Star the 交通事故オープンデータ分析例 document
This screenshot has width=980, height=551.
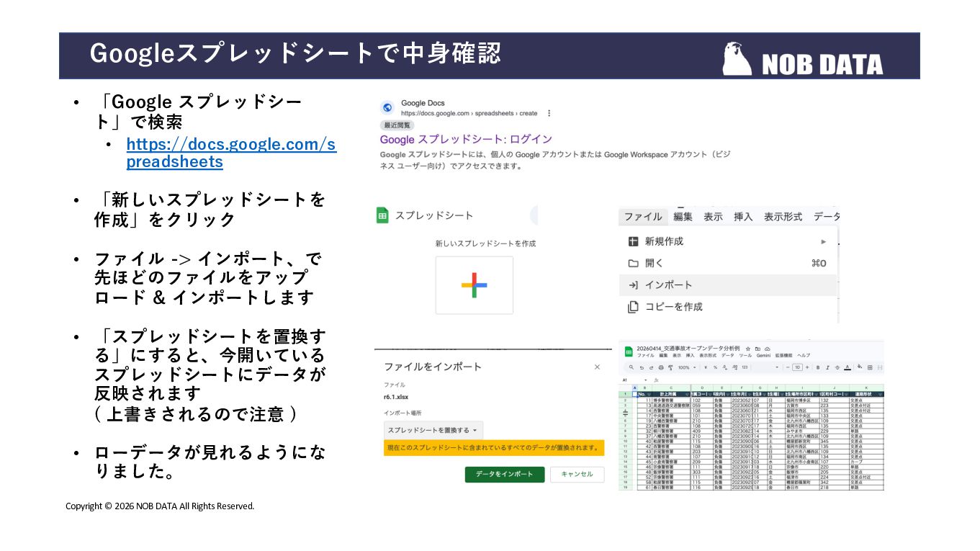click(x=748, y=349)
